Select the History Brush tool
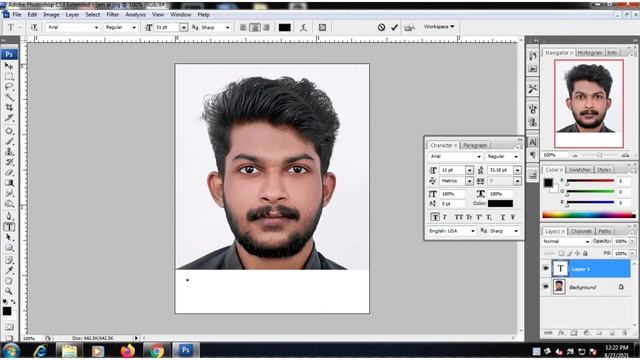640x360 pixels. pyautogui.click(x=9, y=162)
